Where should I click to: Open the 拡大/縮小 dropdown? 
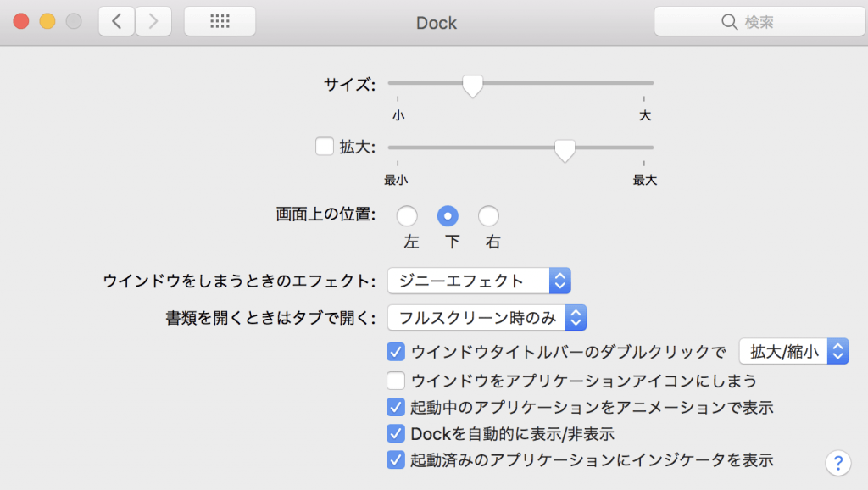[794, 351]
